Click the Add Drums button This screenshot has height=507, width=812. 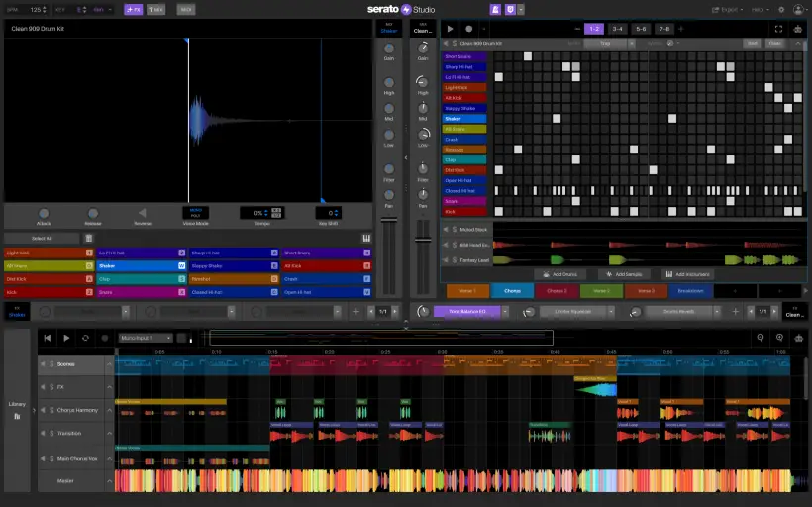coord(560,274)
